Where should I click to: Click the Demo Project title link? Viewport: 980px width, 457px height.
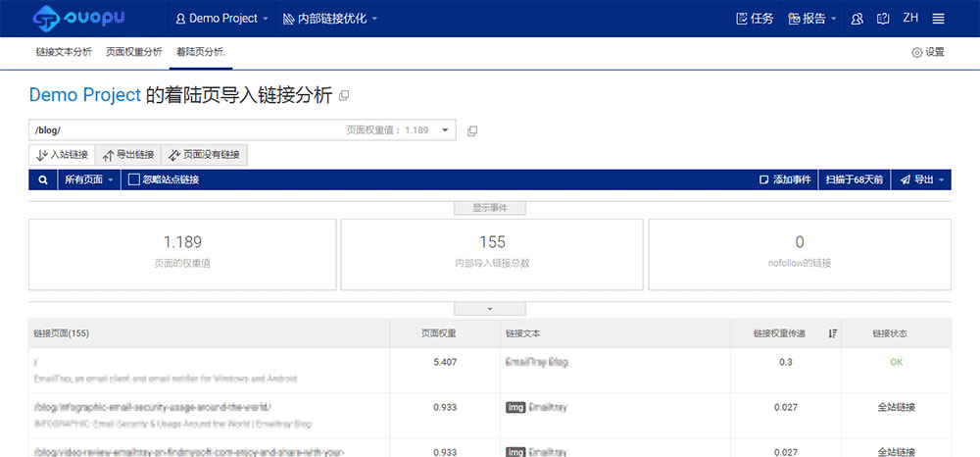click(x=85, y=95)
